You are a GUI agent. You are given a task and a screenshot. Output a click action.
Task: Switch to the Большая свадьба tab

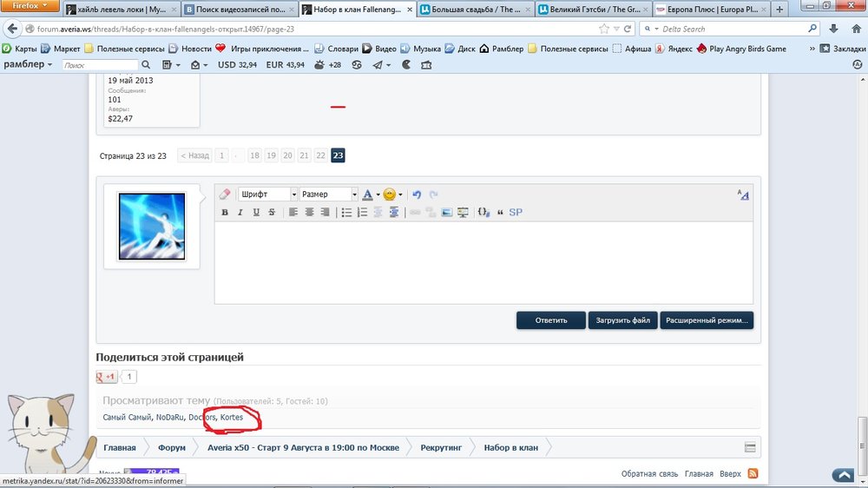[471, 11]
